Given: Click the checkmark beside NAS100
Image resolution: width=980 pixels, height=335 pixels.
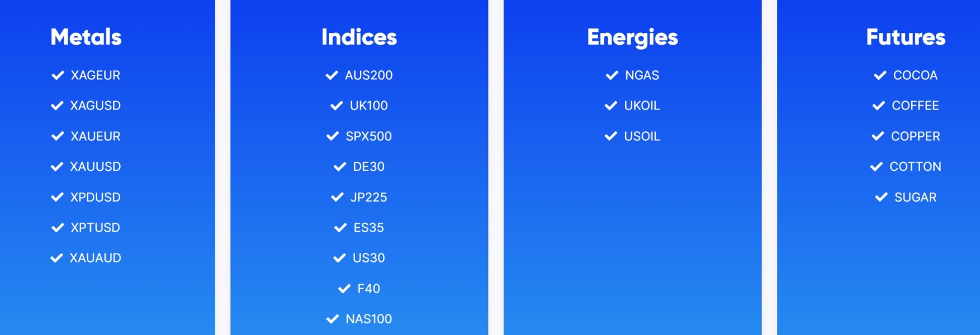Looking at the screenshot, I should [x=333, y=319].
